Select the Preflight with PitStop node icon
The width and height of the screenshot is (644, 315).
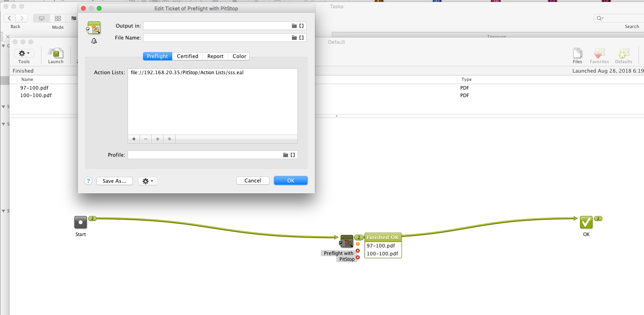tap(346, 241)
